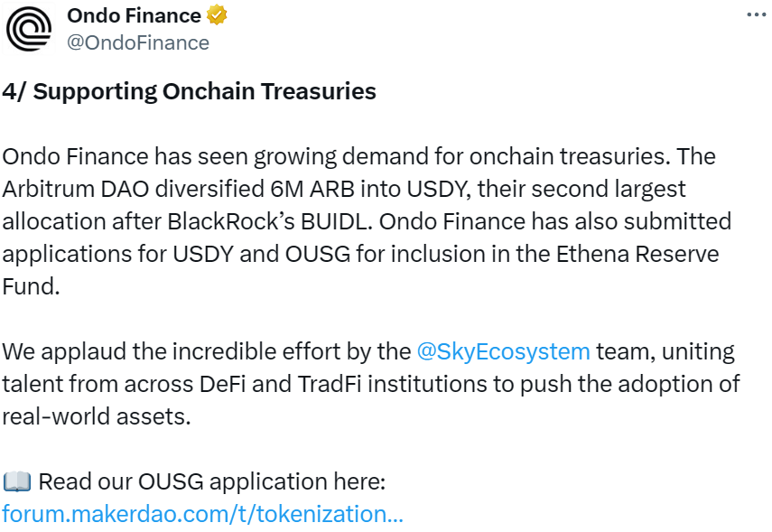The width and height of the screenshot is (772, 532).
Task: Click the heading 4/ Supporting Onchain Treasuries
Action: click(190, 90)
